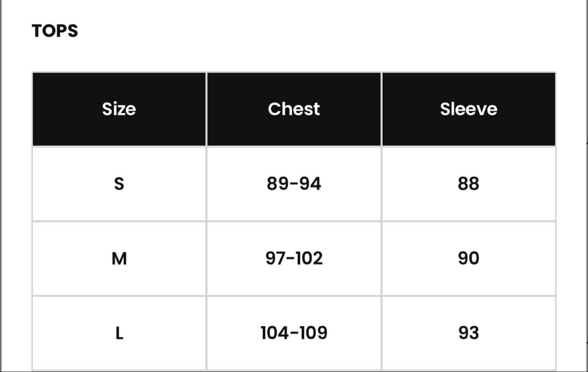Click border line between M and L cells
Viewport: 588px width, 372px height.
tap(119, 296)
